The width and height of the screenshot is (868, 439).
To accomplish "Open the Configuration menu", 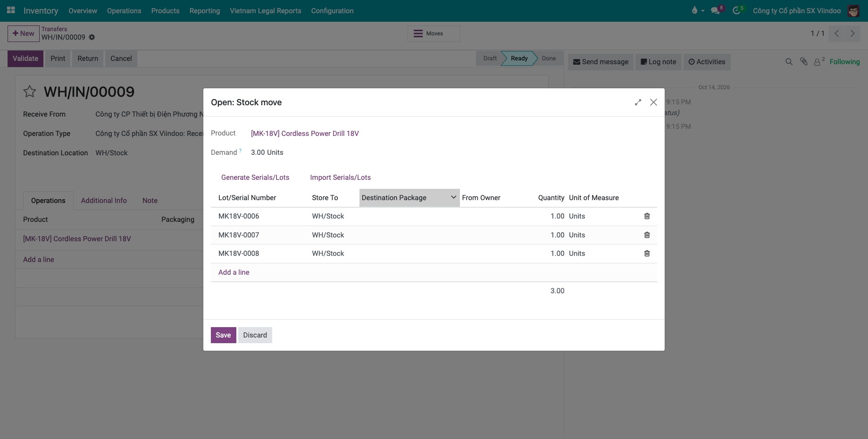I will 332,10.
